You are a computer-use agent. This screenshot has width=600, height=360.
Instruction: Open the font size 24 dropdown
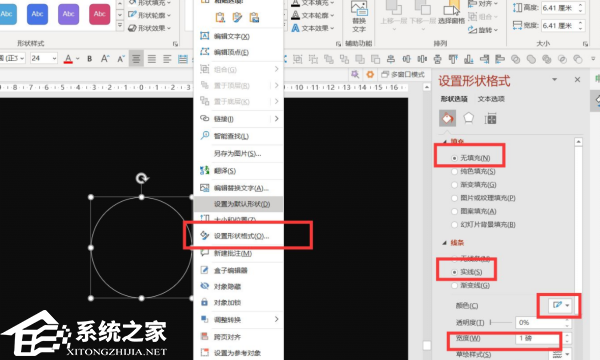click(54, 59)
